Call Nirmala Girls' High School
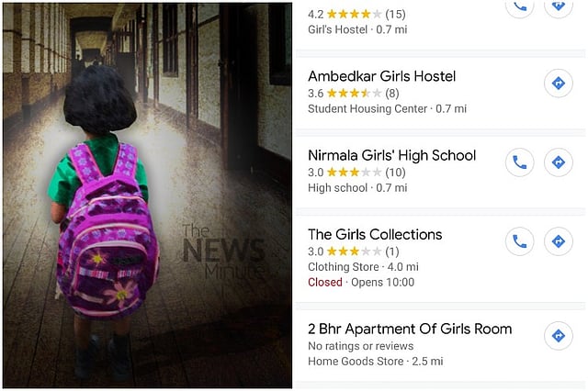 tap(520, 162)
